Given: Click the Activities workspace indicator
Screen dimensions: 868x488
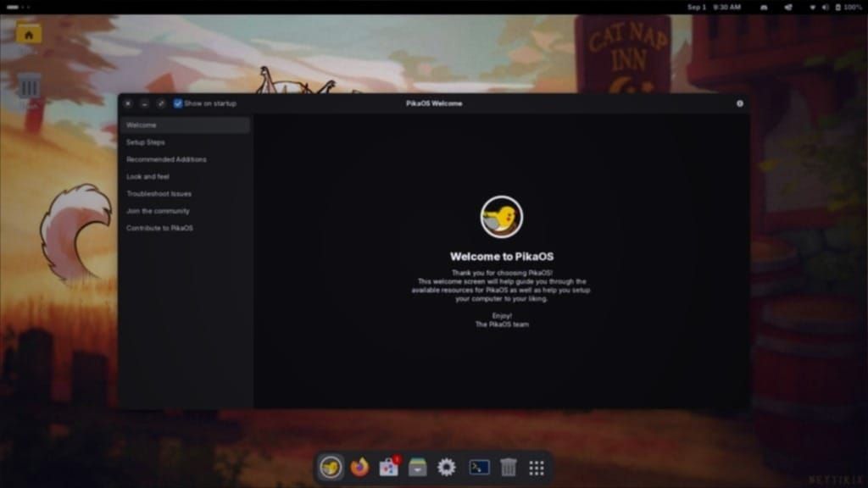Looking at the screenshot, I should [19, 7].
